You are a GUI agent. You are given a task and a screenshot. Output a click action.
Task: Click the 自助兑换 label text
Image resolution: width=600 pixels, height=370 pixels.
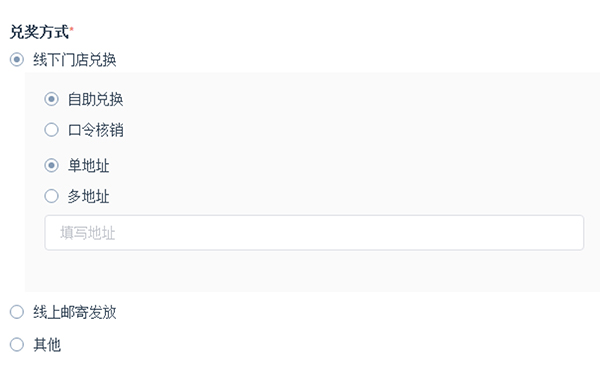pos(95,99)
